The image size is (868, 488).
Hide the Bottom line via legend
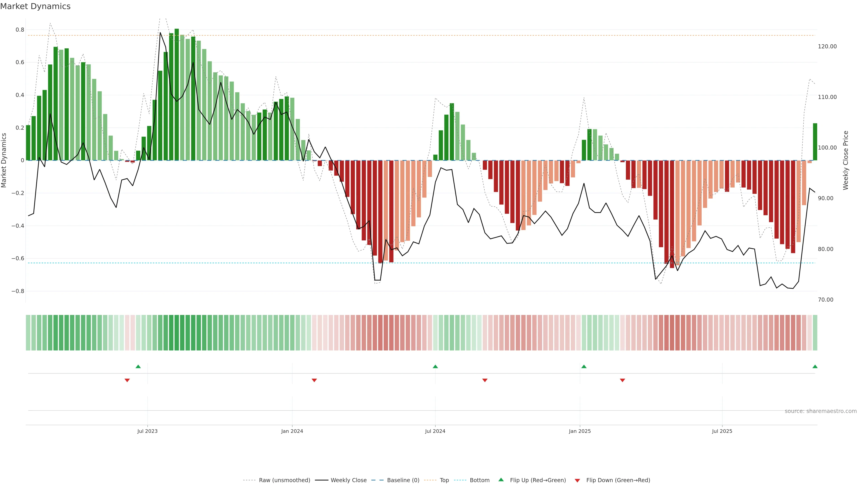pos(479,480)
